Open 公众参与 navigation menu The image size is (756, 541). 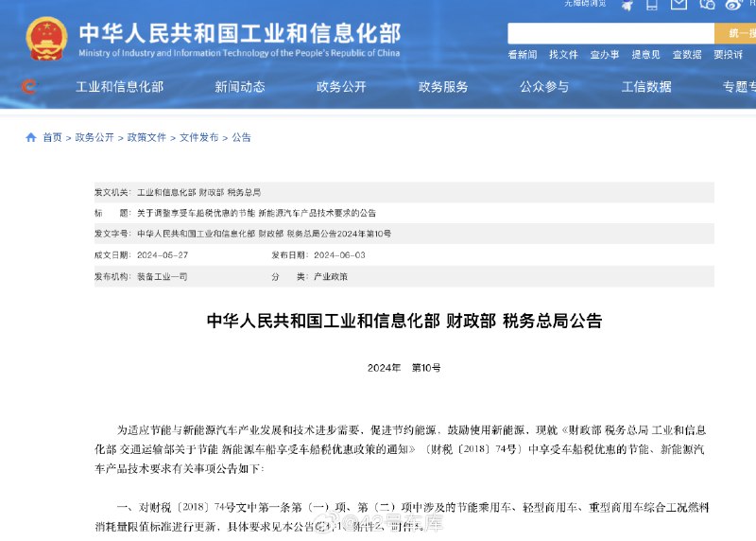tap(544, 87)
